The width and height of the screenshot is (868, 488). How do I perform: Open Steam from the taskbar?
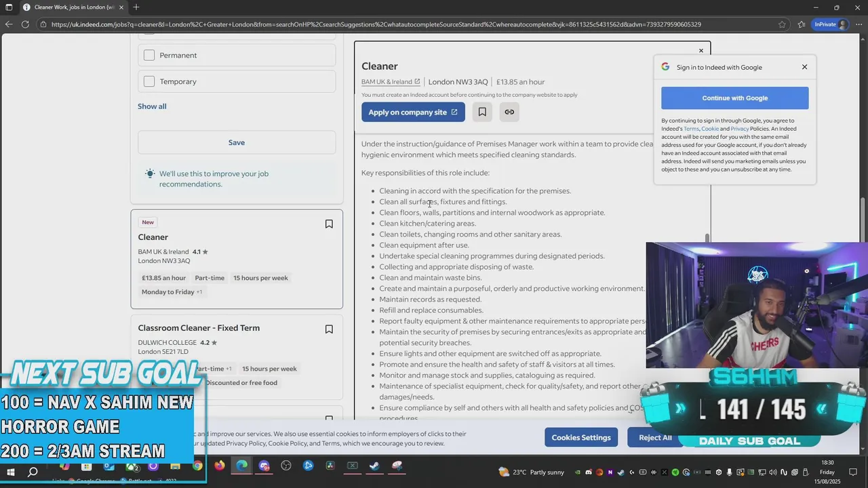[x=374, y=466]
